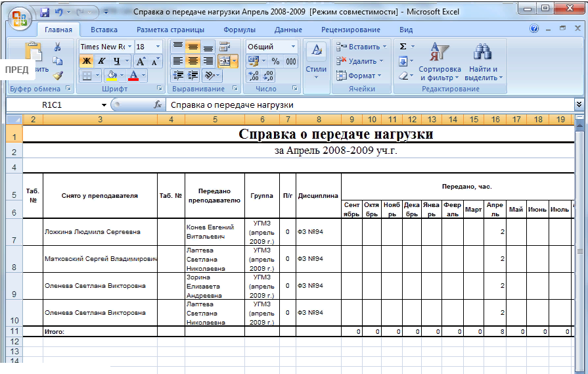Click the Cut scissors icon
The image size is (588, 374).
click(58, 47)
